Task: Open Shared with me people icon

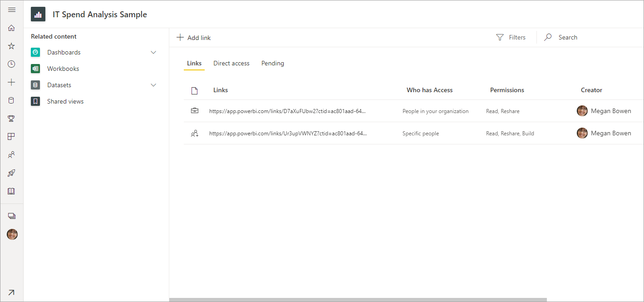Action: (x=12, y=155)
